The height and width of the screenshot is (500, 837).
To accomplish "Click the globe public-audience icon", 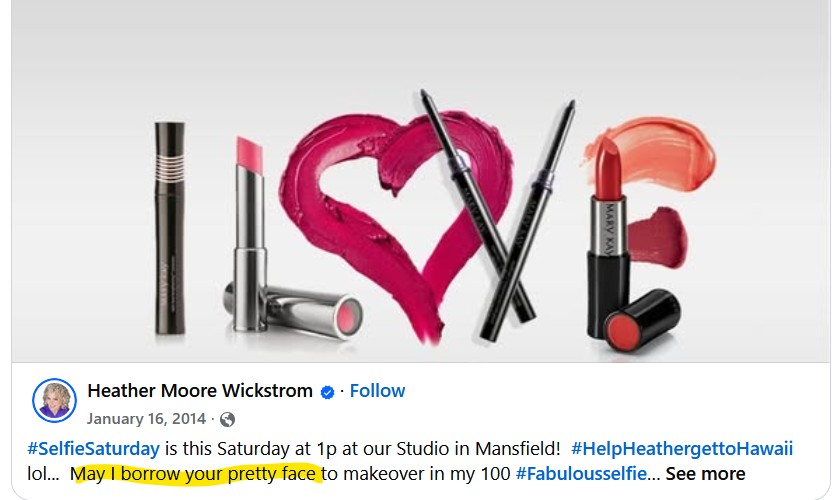I will coord(227,419).
